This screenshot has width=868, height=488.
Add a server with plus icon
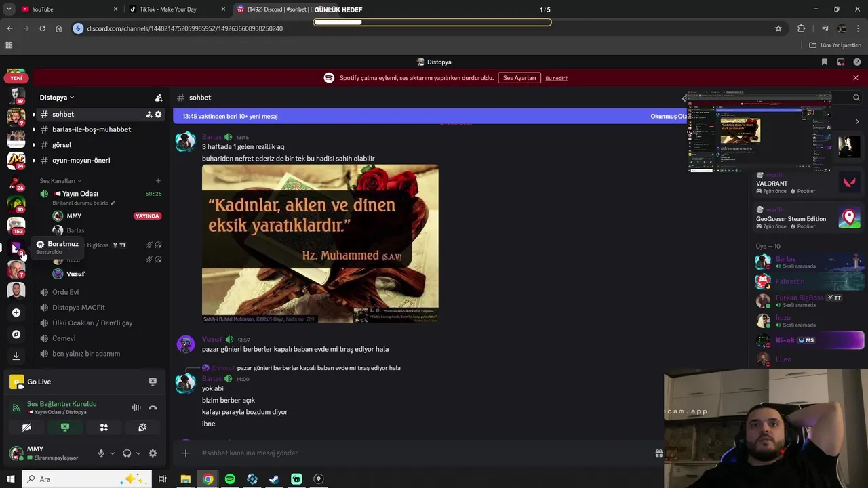coord(16,313)
